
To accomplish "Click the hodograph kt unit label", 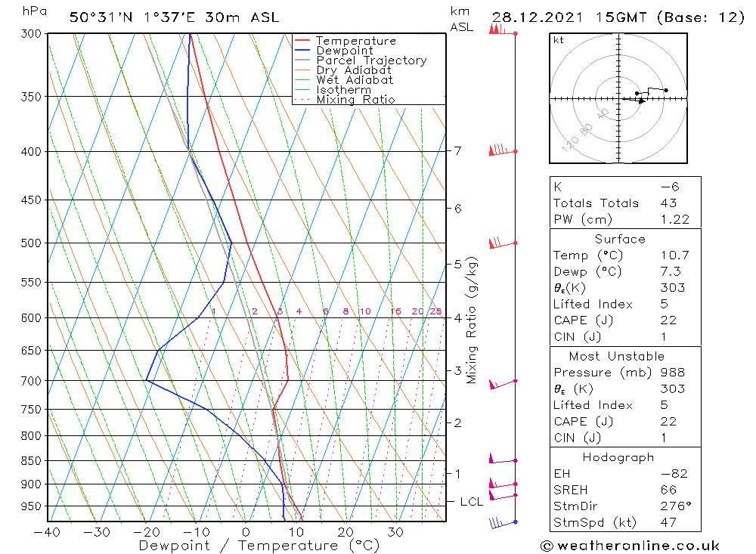I will [559, 40].
